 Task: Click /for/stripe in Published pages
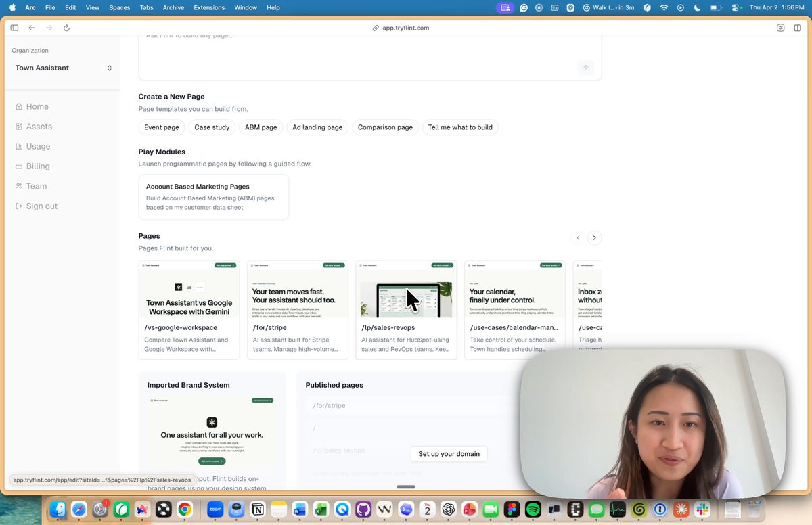(x=329, y=405)
